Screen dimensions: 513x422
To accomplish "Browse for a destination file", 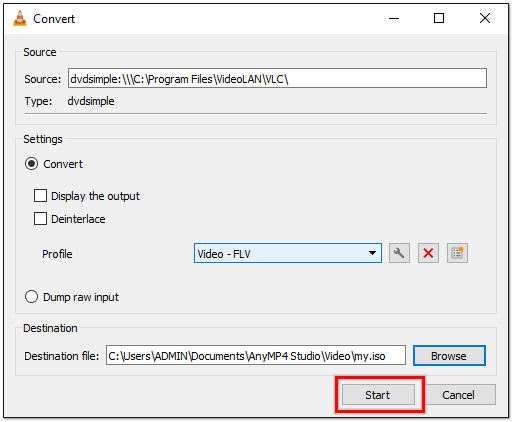I will pyautogui.click(x=449, y=356).
